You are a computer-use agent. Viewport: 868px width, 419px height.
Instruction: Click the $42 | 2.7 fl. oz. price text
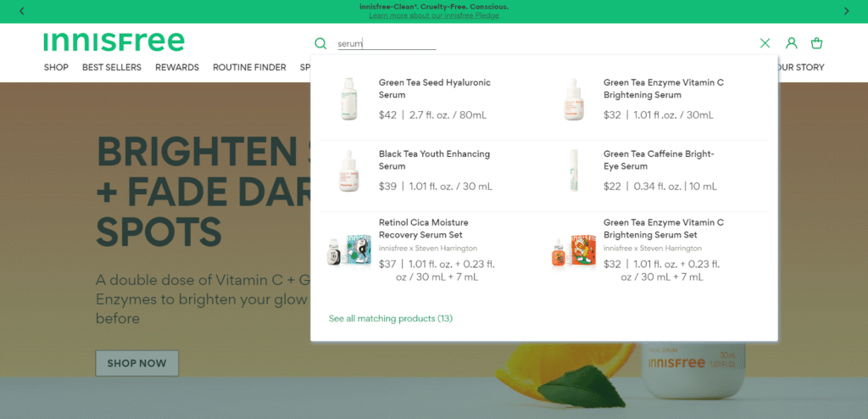tap(433, 115)
